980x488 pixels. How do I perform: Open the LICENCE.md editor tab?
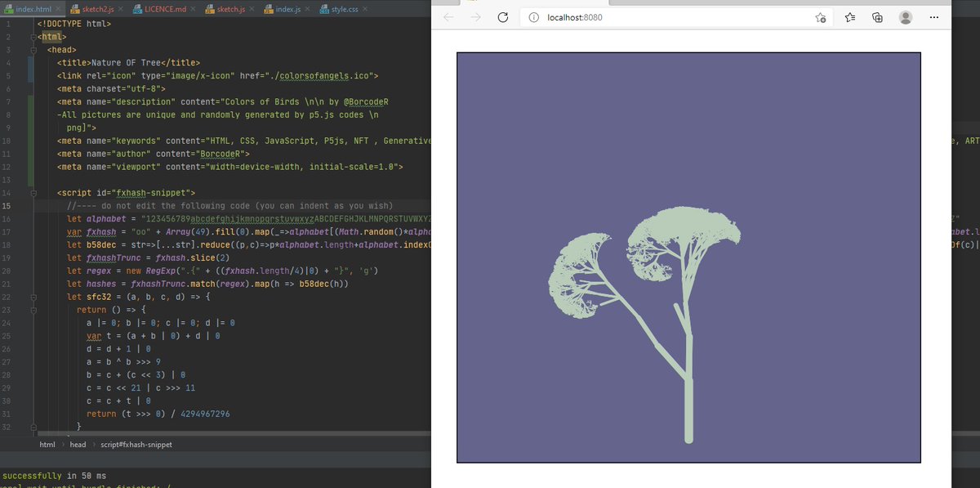coord(164,9)
